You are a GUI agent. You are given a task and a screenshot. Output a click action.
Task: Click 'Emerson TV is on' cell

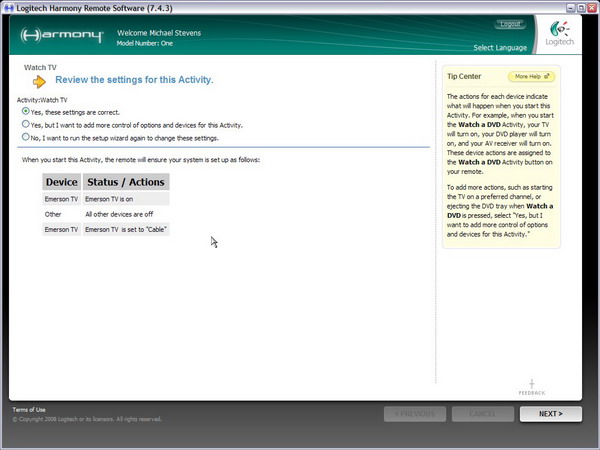click(x=126, y=199)
